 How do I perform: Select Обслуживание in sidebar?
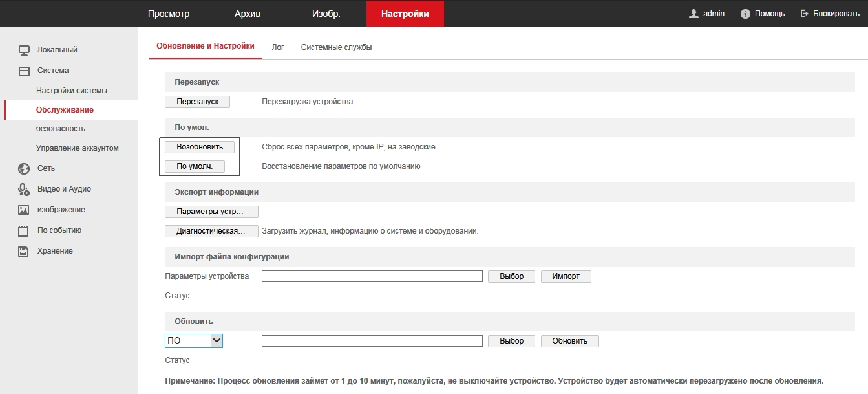point(65,110)
